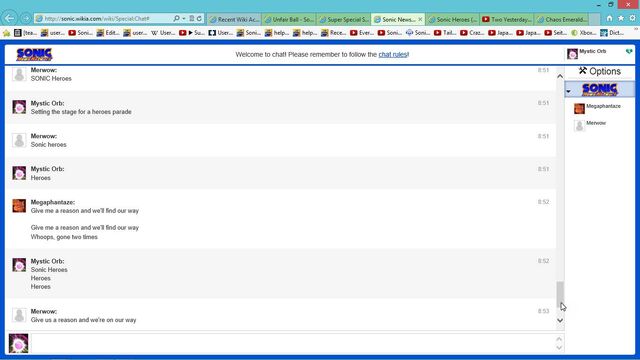Switch to the Chaos Emerald... tab
The width and height of the screenshot is (640, 360).
(x=562, y=19)
